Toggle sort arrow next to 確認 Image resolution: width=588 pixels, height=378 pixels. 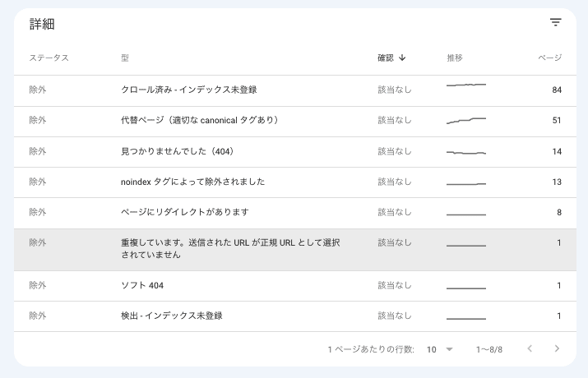[402, 58]
